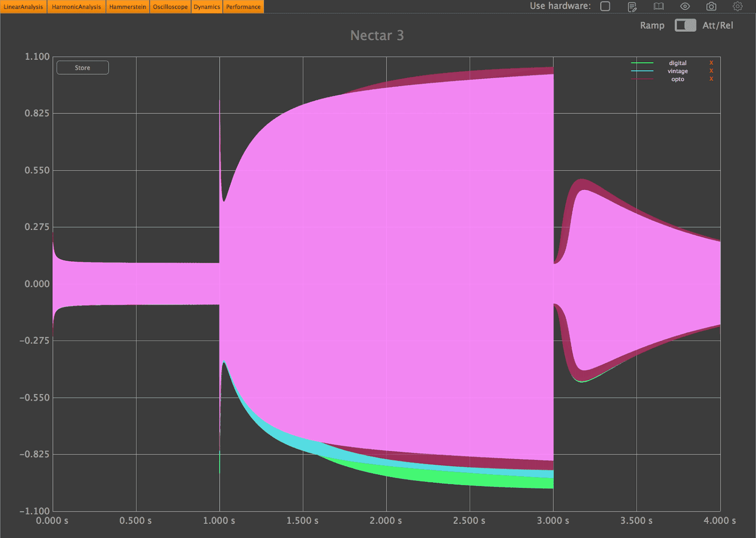Click the Store button
Image resolution: width=756 pixels, height=538 pixels.
tap(83, 68)
